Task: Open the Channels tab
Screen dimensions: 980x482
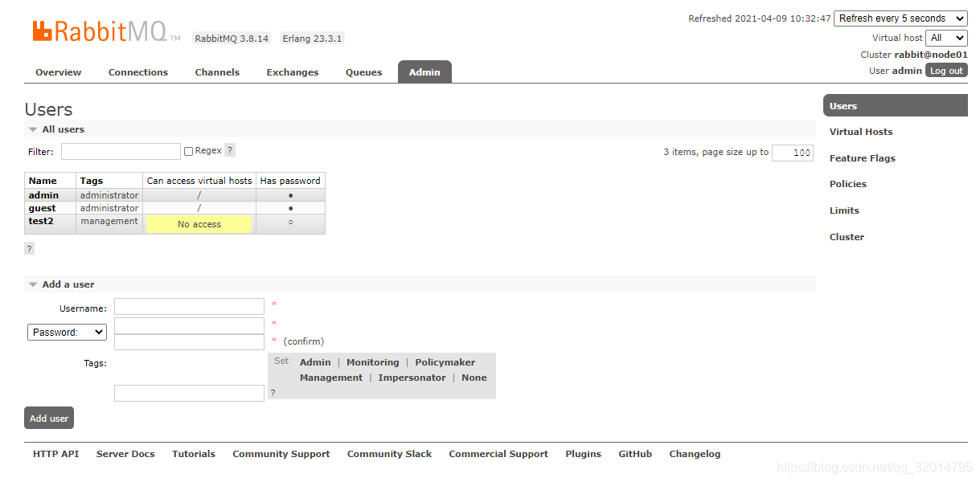Action: pyautogui.click(x=217, y=72)
